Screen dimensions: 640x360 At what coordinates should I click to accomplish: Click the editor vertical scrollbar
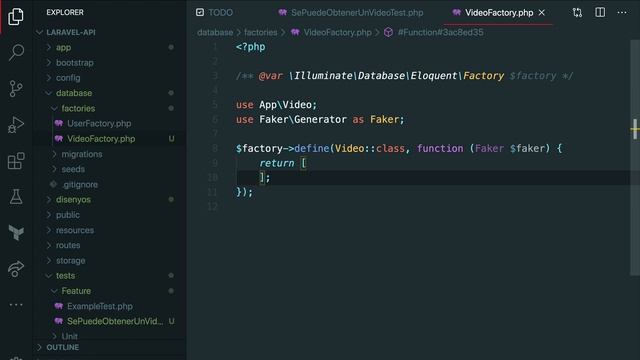tap(635, 158)
